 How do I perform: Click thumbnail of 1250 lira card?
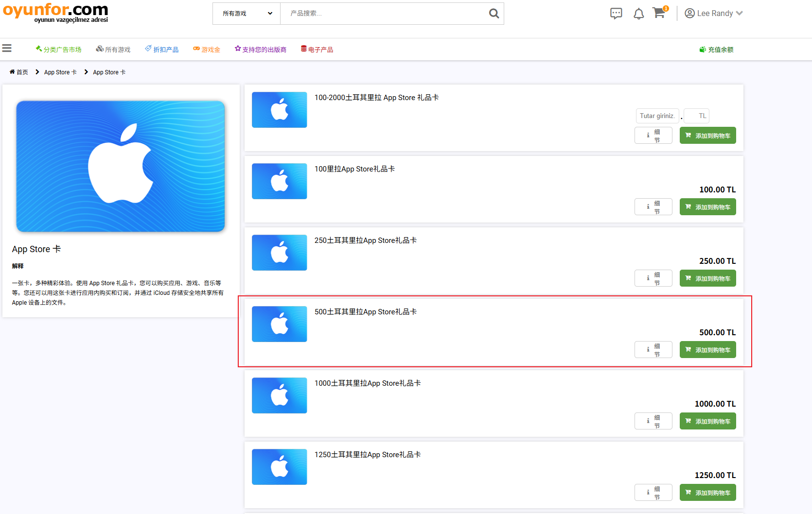[280, 467]
